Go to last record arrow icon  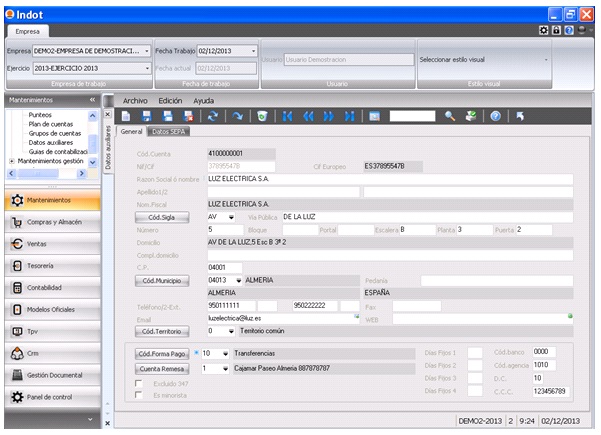[351, 116]
